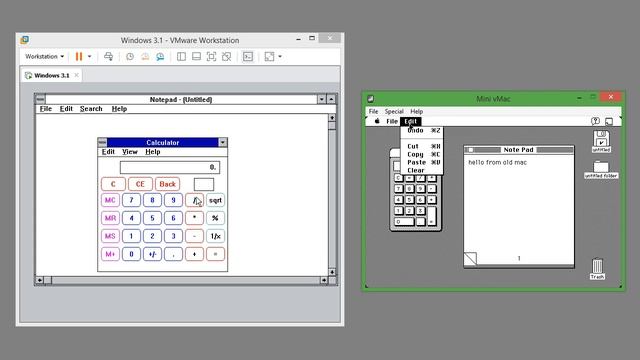640x360 pixels.
Task: Open the Mini vMac Special menu
Action: click(x=394, y=111)
